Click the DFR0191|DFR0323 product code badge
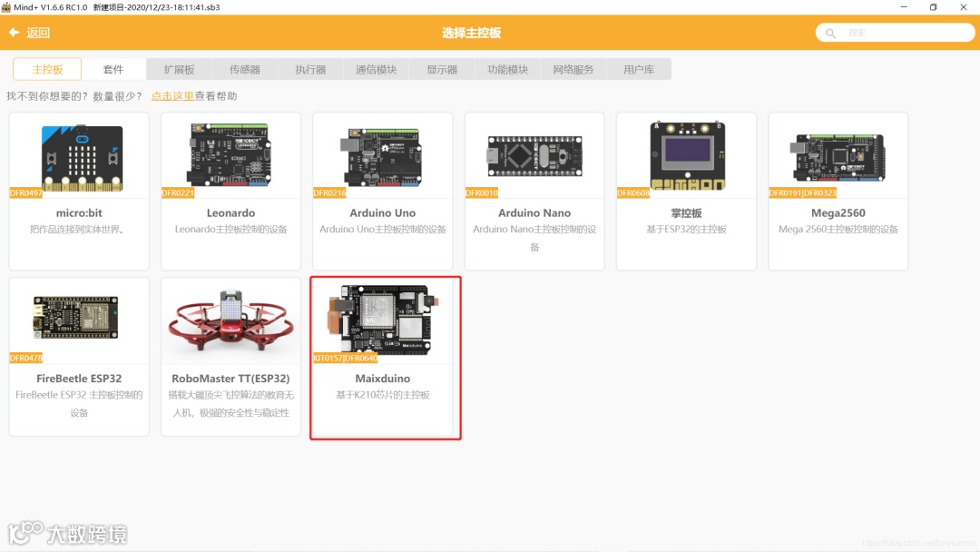980x552 pixels. pos(802,192)
